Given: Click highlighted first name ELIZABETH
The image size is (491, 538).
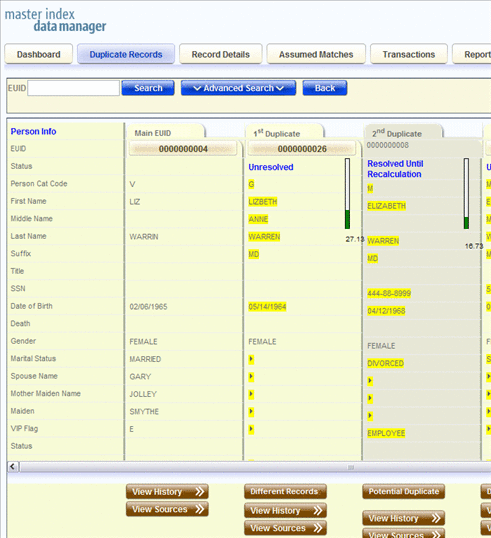Looking at the screenshot, I should (x=386, y=206).
